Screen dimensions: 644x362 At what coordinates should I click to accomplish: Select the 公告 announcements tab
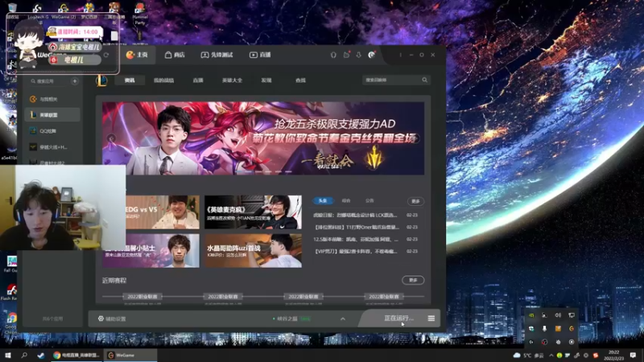click(369, 200)
